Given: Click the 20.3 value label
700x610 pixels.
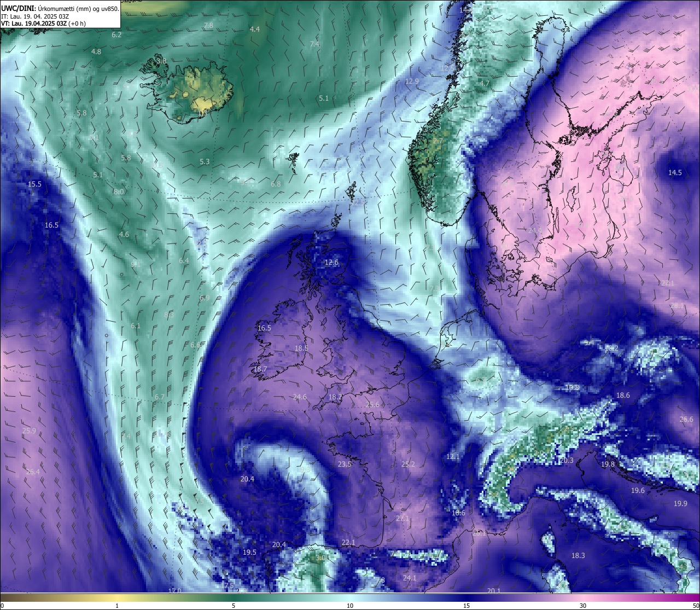Looking at the screenshot, I should tap(567, 461).
